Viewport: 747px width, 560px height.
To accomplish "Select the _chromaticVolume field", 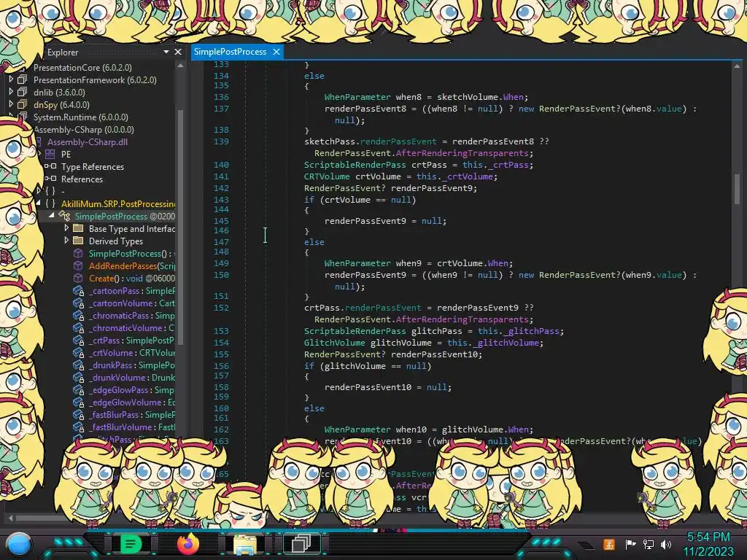I will (x=131, y=327).
